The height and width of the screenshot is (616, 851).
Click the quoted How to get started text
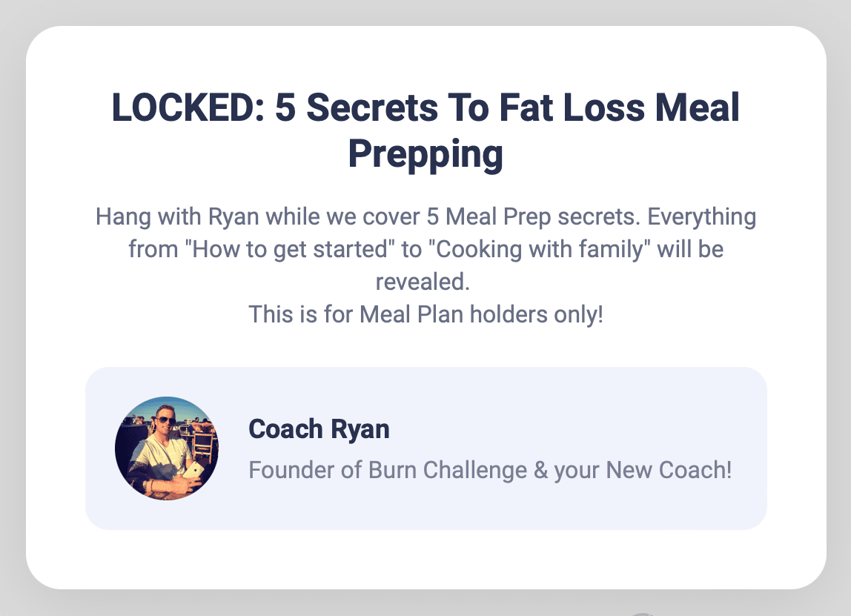[290, 250]
